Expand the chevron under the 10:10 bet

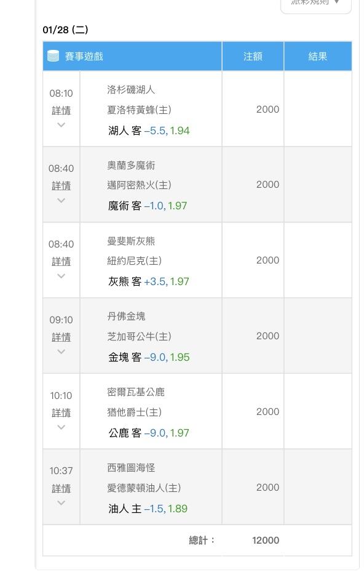[61, 427]
